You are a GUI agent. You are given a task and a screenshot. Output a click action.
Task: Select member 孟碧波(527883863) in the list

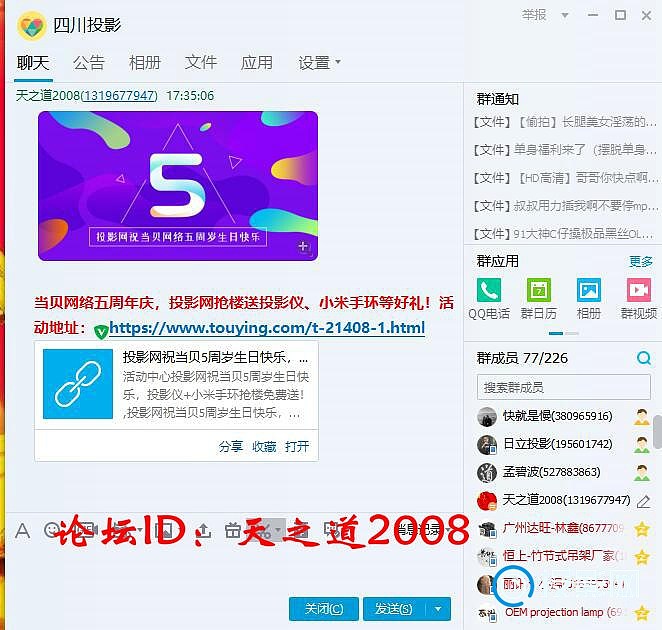click(563, 472)
